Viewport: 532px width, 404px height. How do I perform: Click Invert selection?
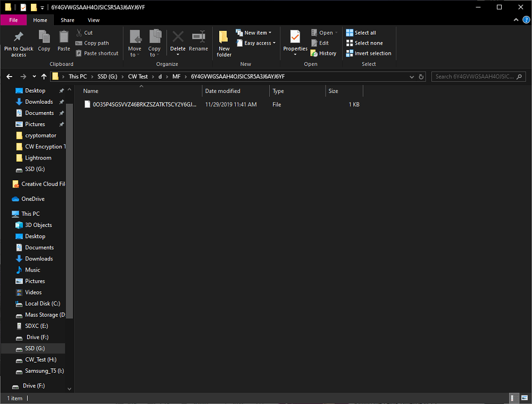pyautogui.click(x=369, y=53)
